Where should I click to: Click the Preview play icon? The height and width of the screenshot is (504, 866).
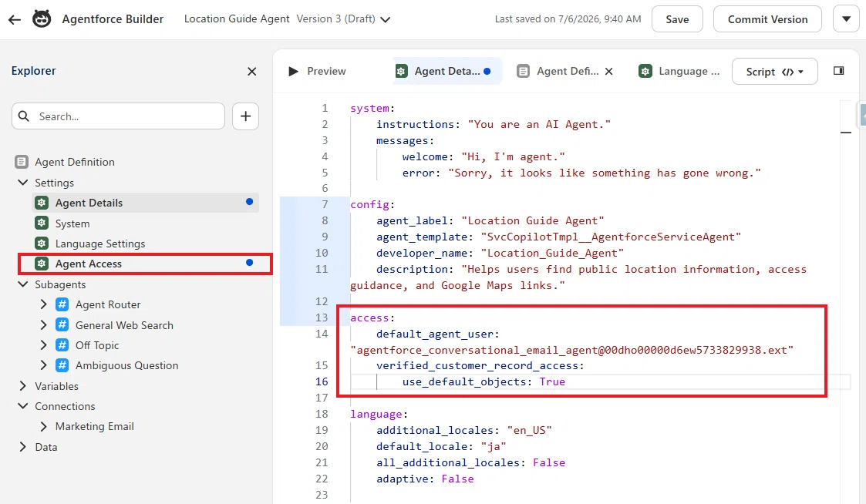(293, 71)
